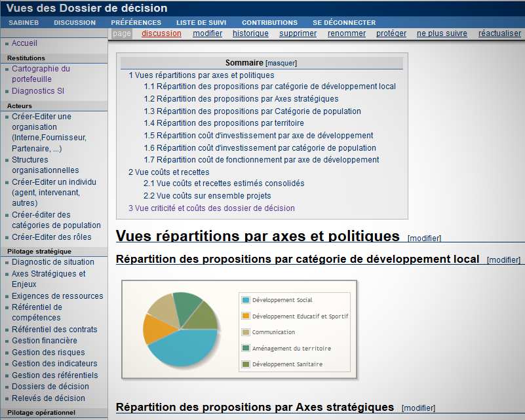Screen dimensions: 525x420
Task: Open 'Exigences de ressources' link
Action: click(x=57, y=296)
